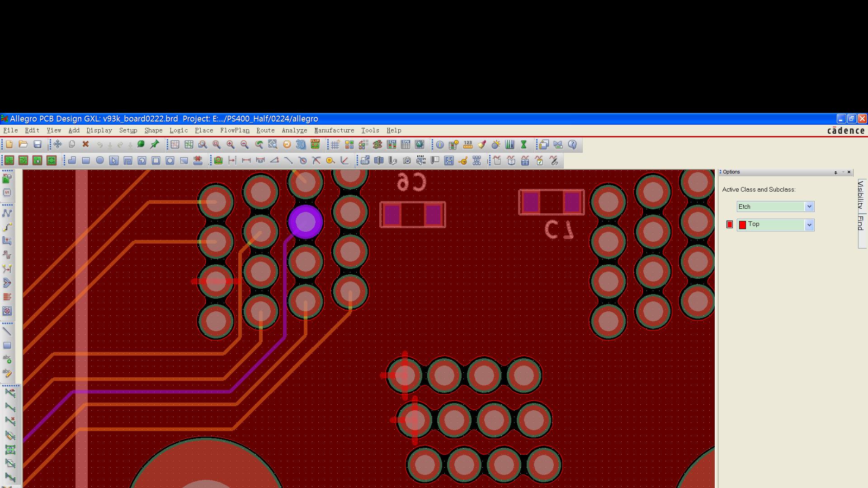The width and height of the screenshot is (868, 488).
Task: Click the Delete red X icon
Action: 85,145
